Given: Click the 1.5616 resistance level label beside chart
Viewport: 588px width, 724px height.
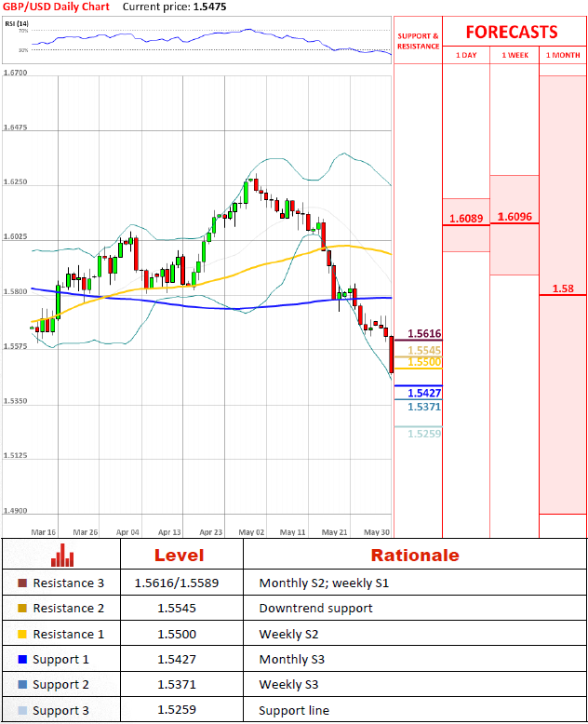Looking at the screenshot, I should click(424, 333).
